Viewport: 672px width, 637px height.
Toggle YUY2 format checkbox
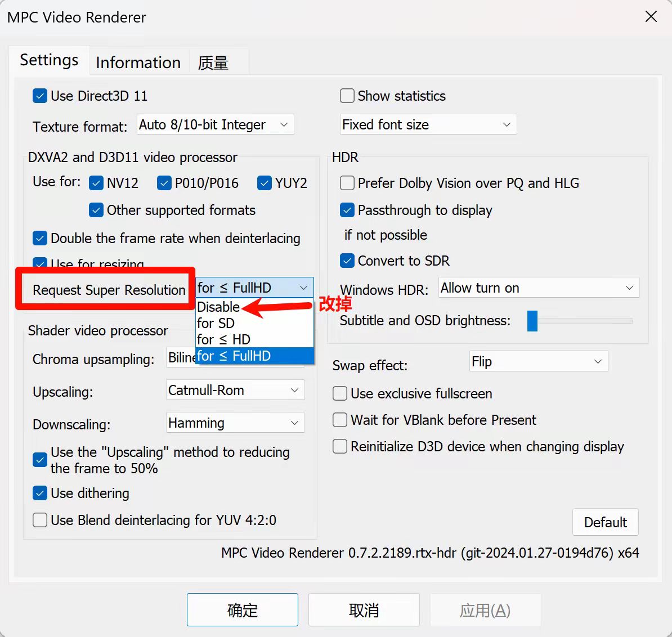coord(265,183)
